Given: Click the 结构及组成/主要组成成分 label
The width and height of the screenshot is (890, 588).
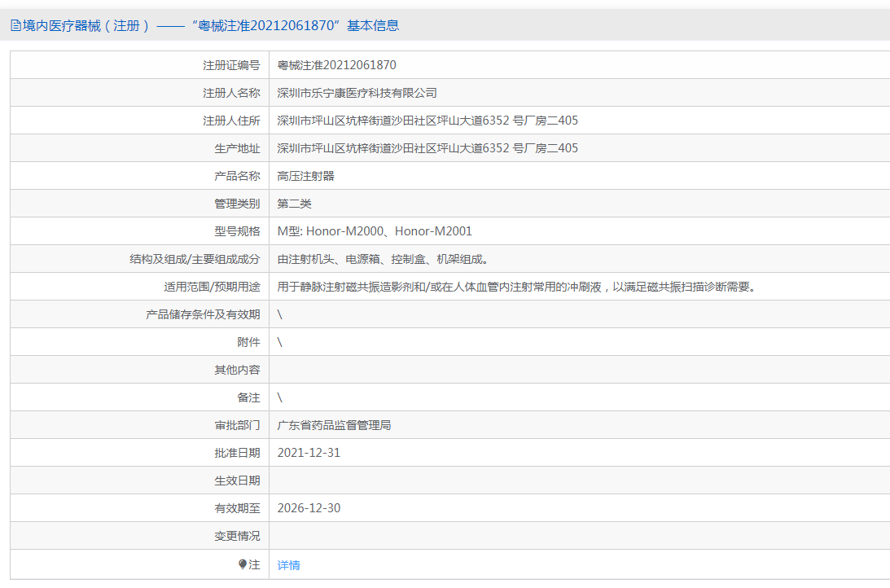Looking at the screenshot, I should (195, 259).
